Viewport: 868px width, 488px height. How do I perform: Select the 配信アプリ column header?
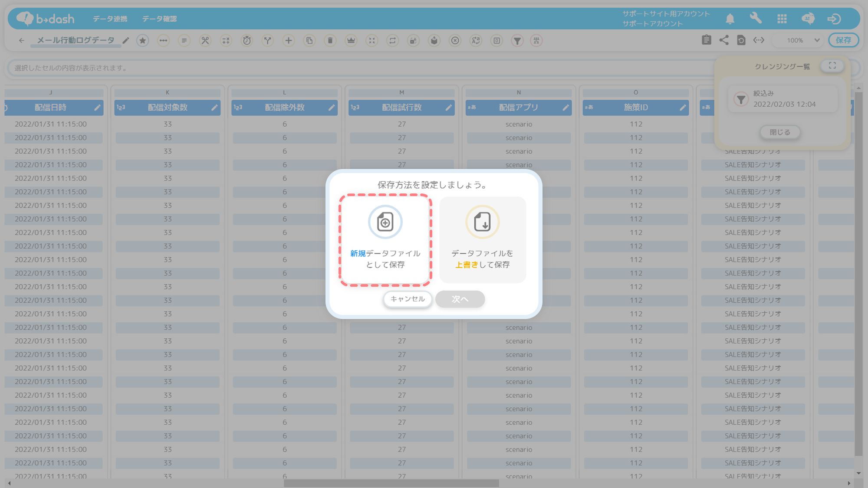point(519,108)
